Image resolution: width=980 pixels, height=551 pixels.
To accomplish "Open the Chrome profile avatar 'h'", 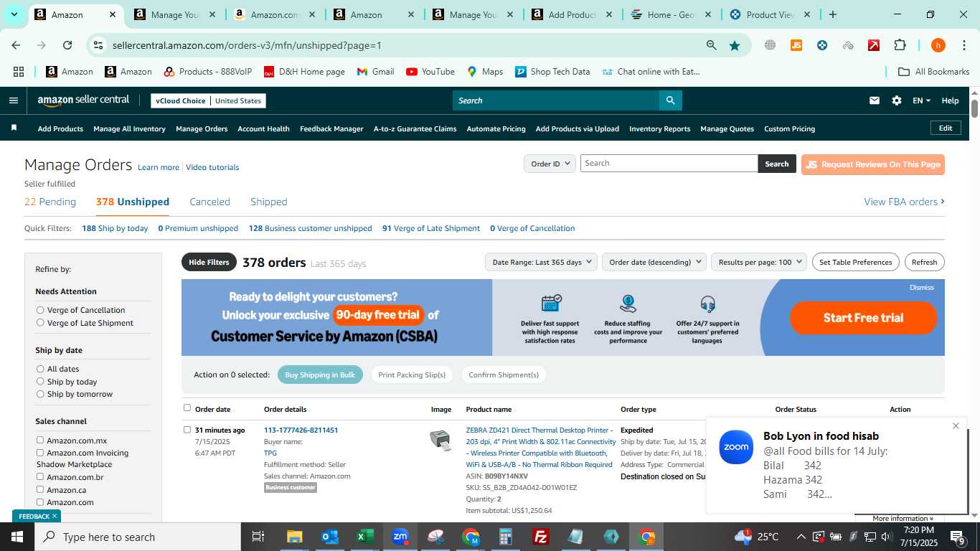I will (x=938, y=45).
